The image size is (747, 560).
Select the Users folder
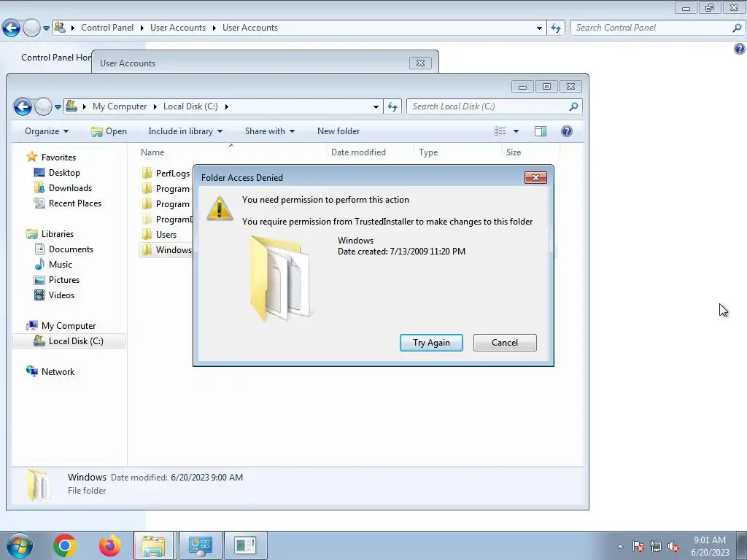(x=160, y=234)
